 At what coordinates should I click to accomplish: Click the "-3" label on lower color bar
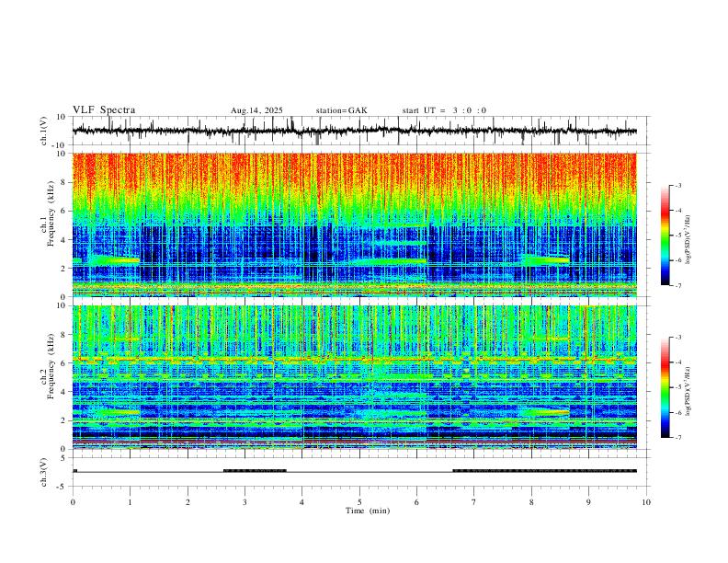tap(678, 338)
